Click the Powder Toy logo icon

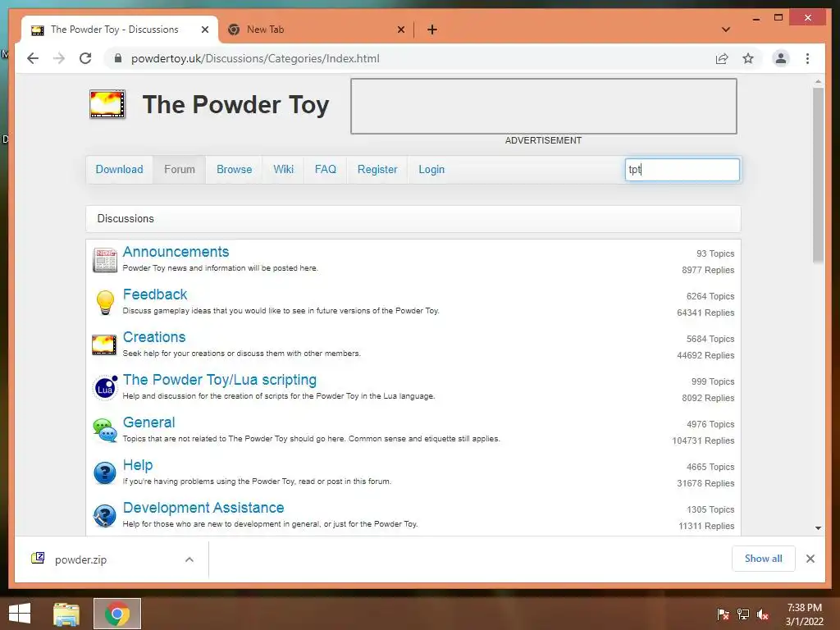tap(107, 104)
